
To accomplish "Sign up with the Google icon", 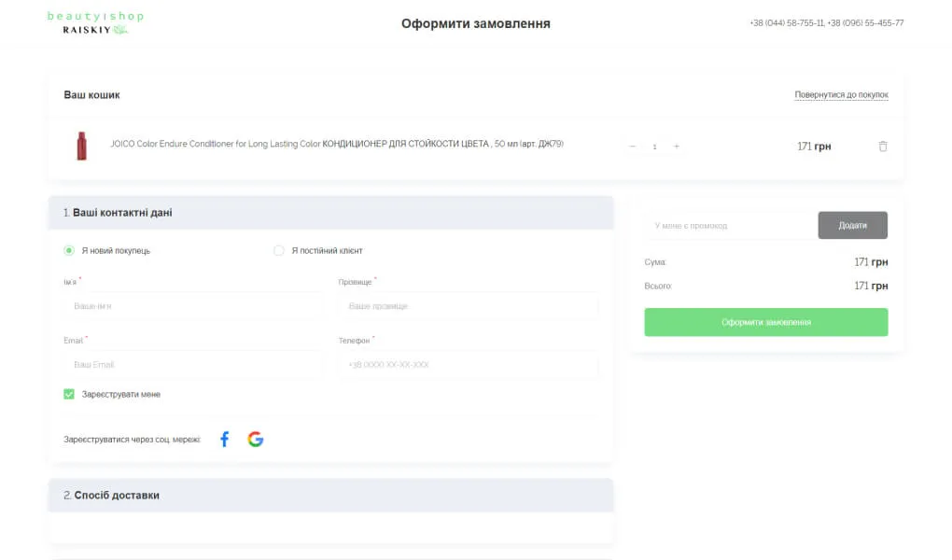I will [256, 439].
